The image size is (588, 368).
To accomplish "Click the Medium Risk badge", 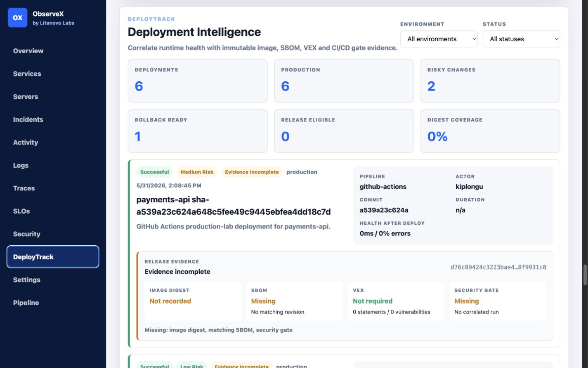I will (197, 172).
